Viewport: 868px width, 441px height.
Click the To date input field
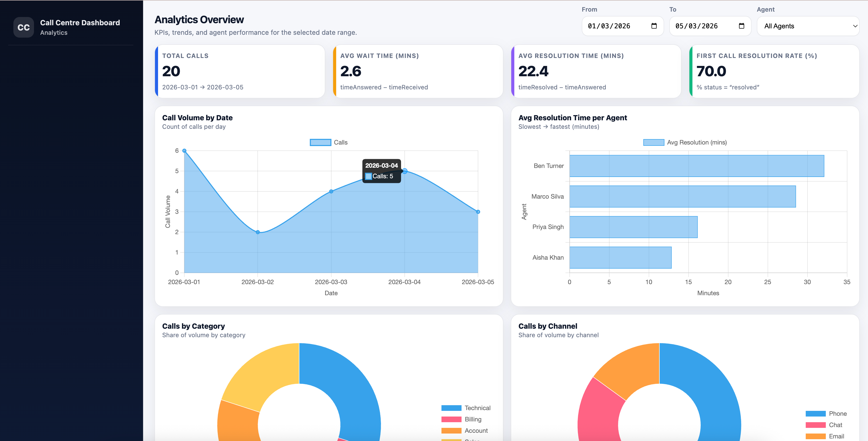pyautogui.click(x=701, y=26)
